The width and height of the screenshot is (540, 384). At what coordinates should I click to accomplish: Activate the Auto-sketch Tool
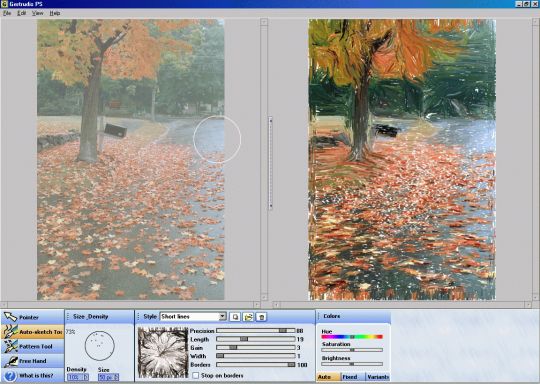pos(32,332)
